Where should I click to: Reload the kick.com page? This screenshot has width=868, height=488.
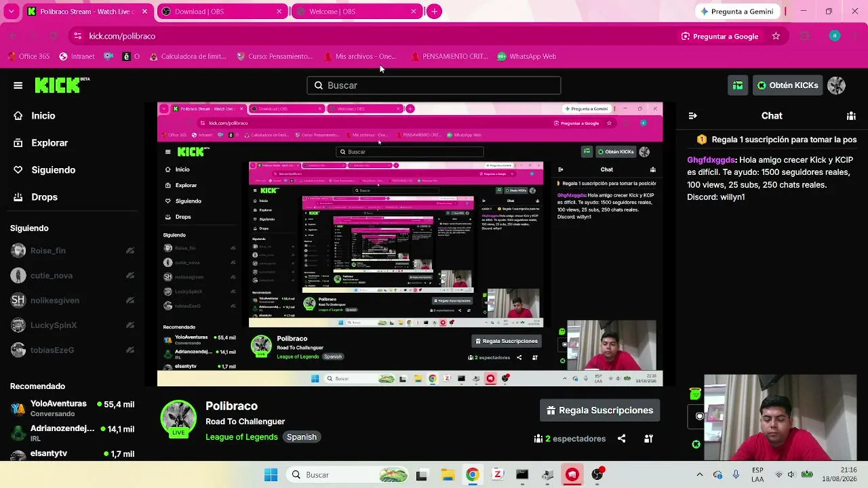(x=54, y=36)
